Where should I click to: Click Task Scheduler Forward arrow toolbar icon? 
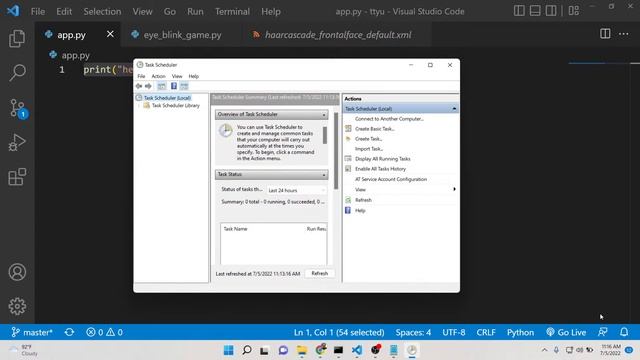pos(148,86)
